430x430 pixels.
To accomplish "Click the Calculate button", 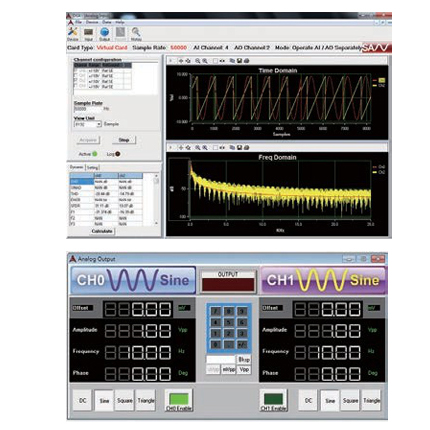I will [102, 231].
